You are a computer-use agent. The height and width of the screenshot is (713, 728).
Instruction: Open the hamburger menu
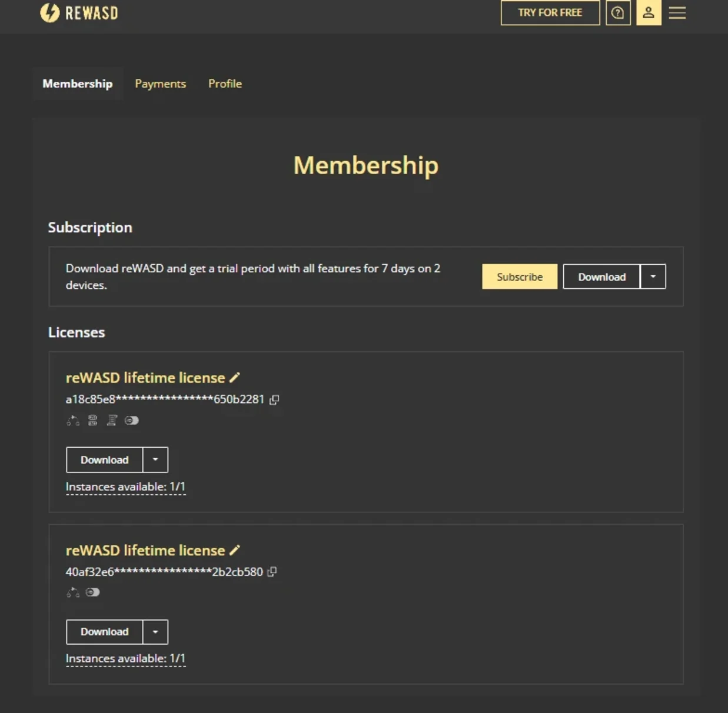tap(677, 12)
